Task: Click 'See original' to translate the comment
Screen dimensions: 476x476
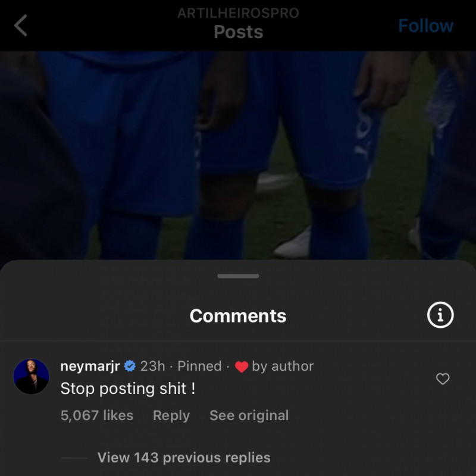Action: tap(248, 415)
